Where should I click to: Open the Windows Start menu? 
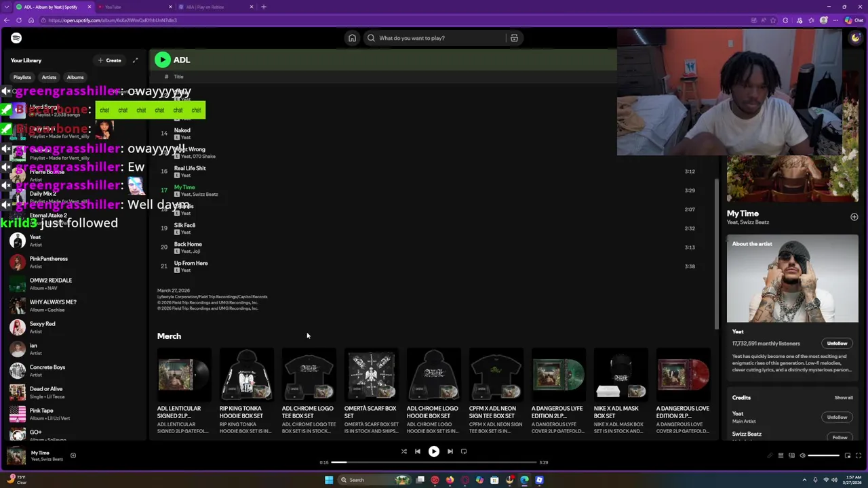tap(329, 480)
